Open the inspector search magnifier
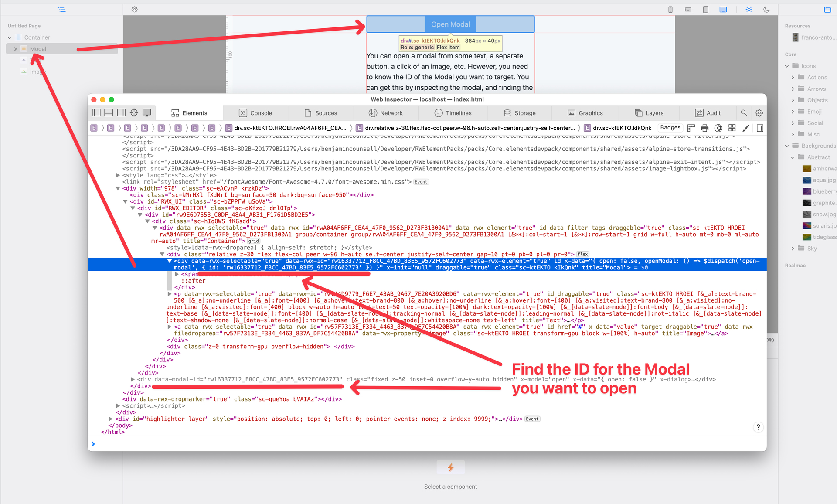The height and width of the screenshot is (504, 837). pyautogui.click(x=744, y=113)
